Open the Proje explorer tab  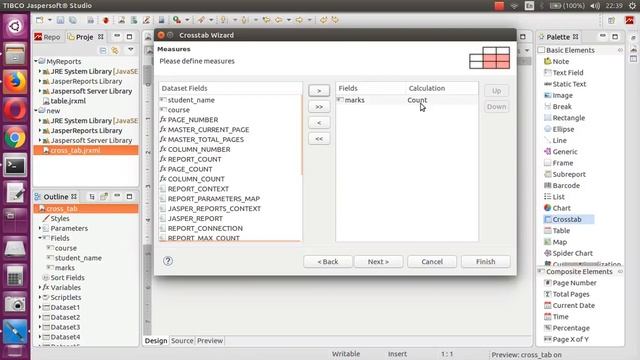point(84,37)
